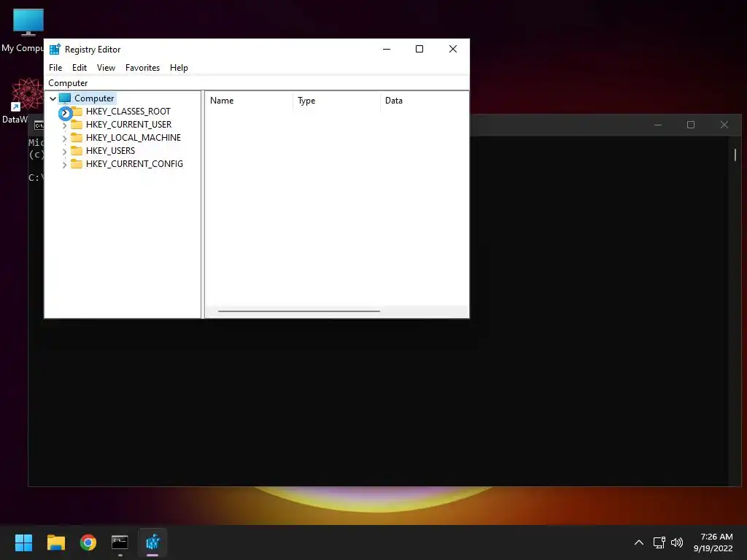
Task: Minimize the Command Prompt window
Action: [x=658, y=125]
